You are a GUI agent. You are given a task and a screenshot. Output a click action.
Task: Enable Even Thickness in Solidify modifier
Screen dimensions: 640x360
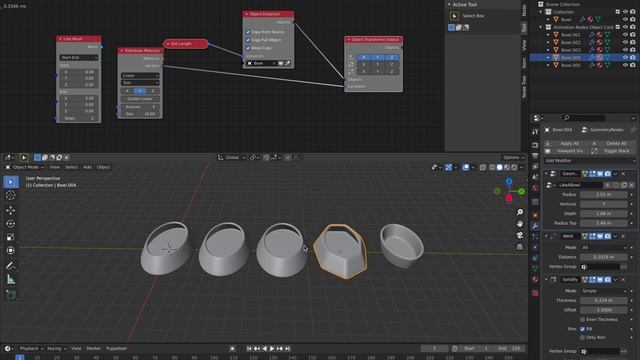click(582, 320)
